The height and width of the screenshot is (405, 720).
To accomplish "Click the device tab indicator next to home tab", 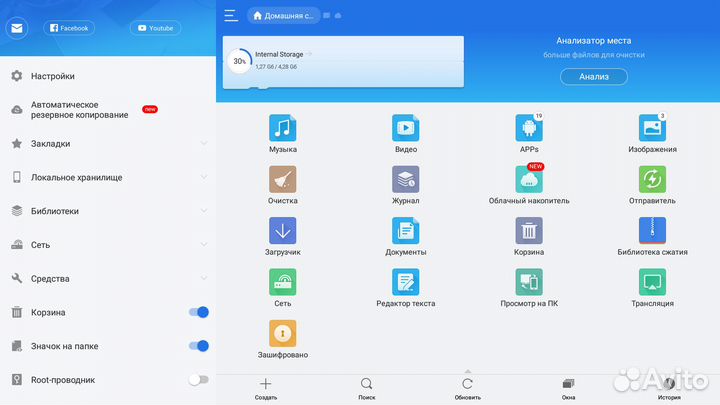I will (326, 16).
